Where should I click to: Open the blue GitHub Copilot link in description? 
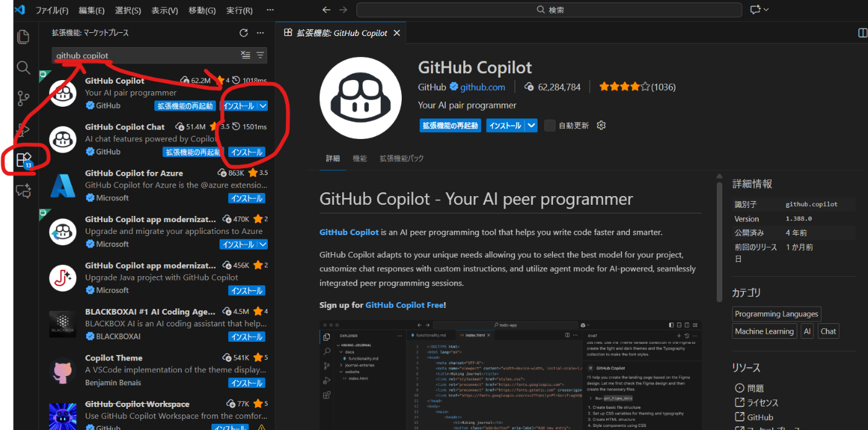[x=349, y=232]
